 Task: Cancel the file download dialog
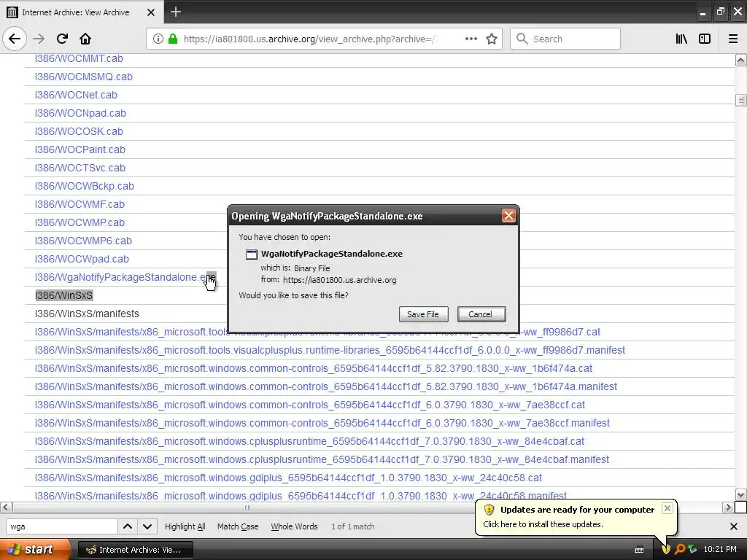point(481,314)
